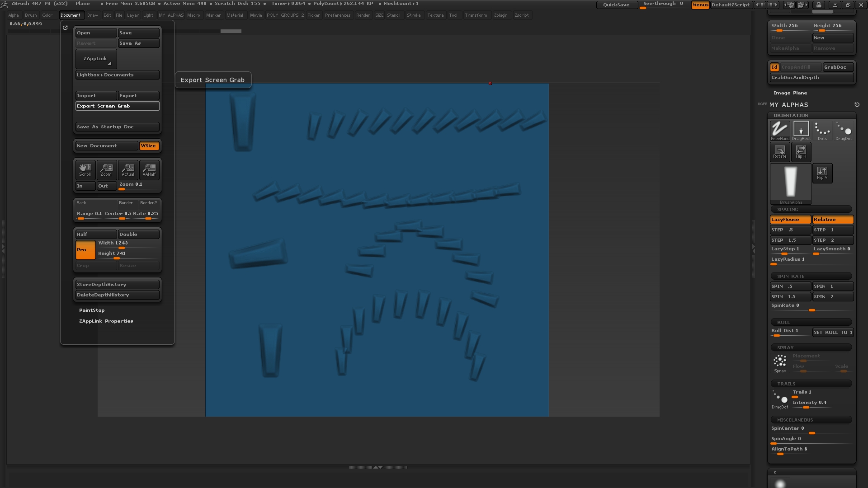This screenshot has height=488, width=868.
Task: Toggle the LazyMouse button
Action: pyautogui.click(x=790, y=220)
